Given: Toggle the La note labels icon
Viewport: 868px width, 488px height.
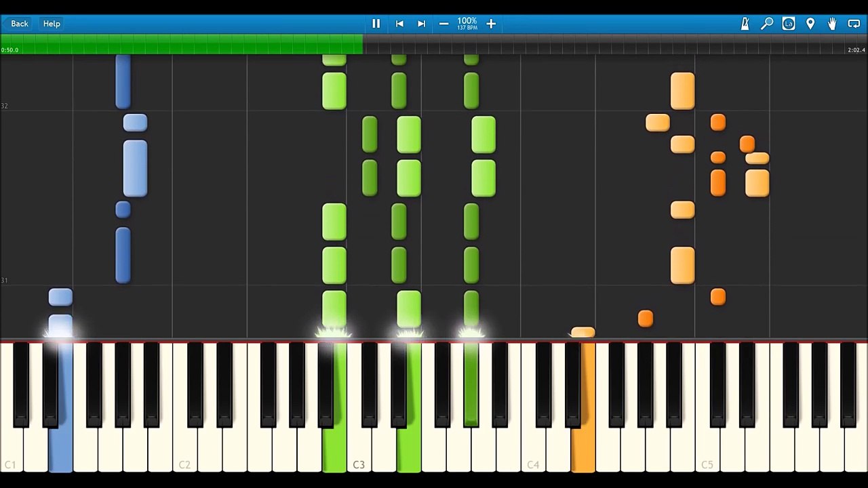Looking at the screenshot, I should 789,24.
